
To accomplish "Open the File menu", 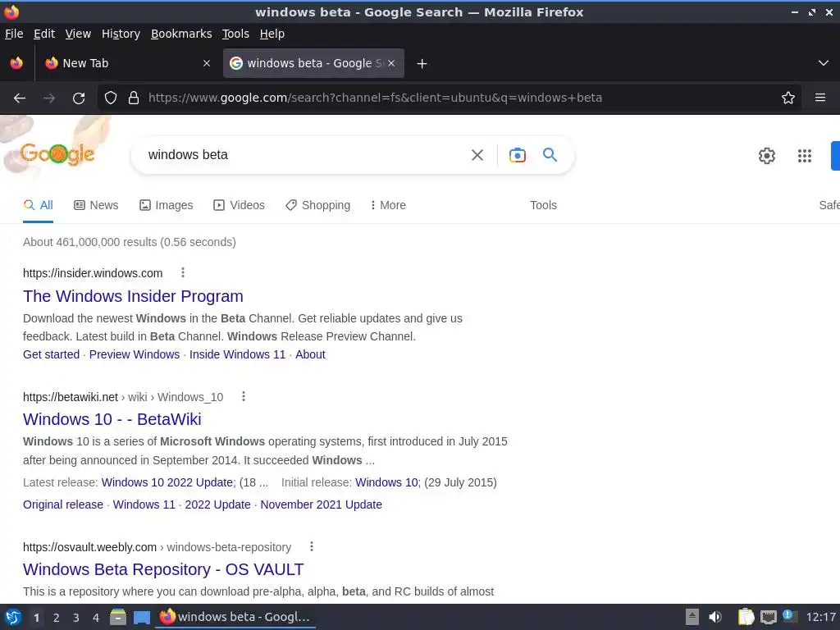I will (14, 34).
